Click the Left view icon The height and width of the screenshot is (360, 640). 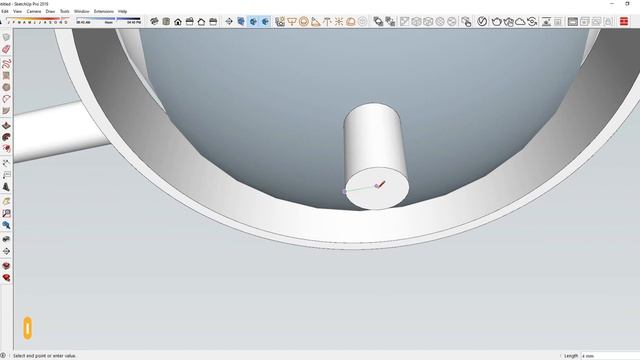pyautogui.click(x=213, y=22)
